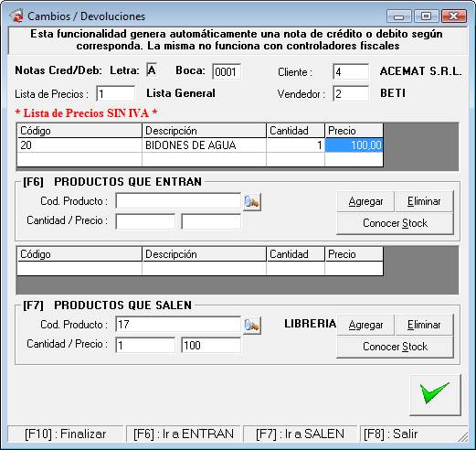This screenshot has height=450, width=476.
Task: Click Cod. Producto field containing 17
Action: (178, 325)
